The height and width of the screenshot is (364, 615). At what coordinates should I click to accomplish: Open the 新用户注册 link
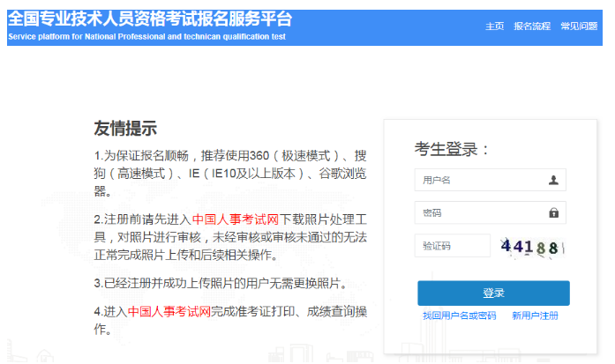[x=535, y=316]
